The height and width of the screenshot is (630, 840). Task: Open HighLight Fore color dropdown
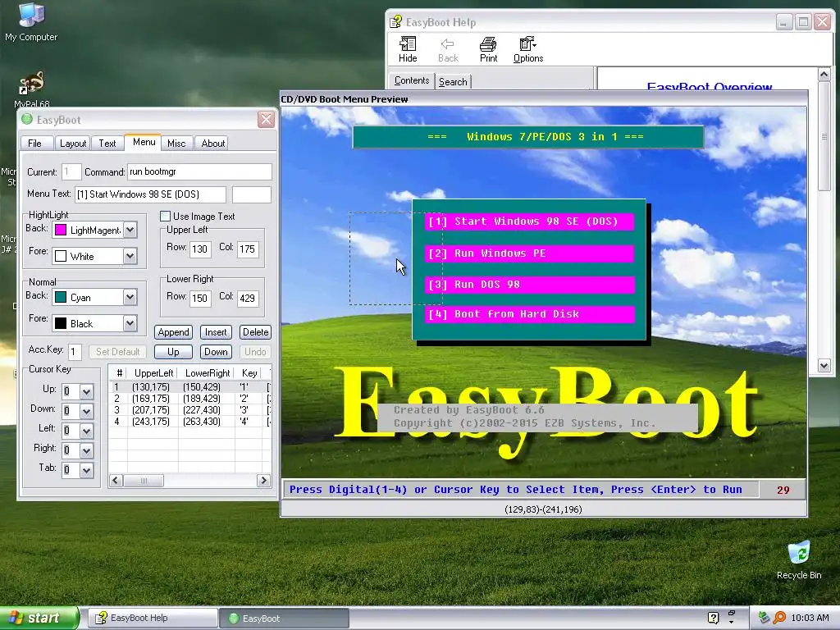(130, 256)
